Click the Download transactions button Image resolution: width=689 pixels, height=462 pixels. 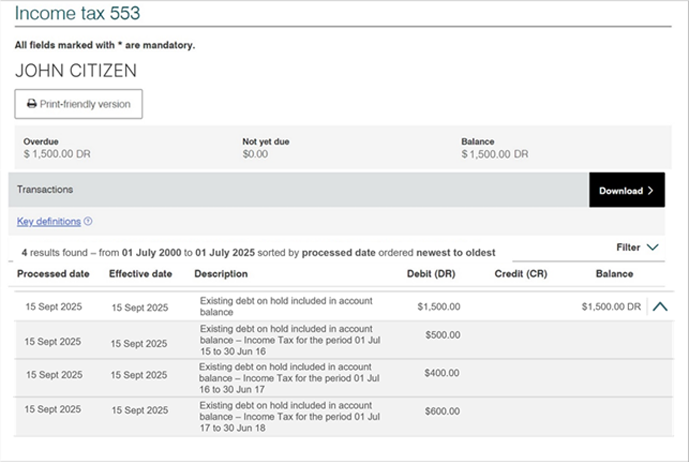[x=626, y=190]
